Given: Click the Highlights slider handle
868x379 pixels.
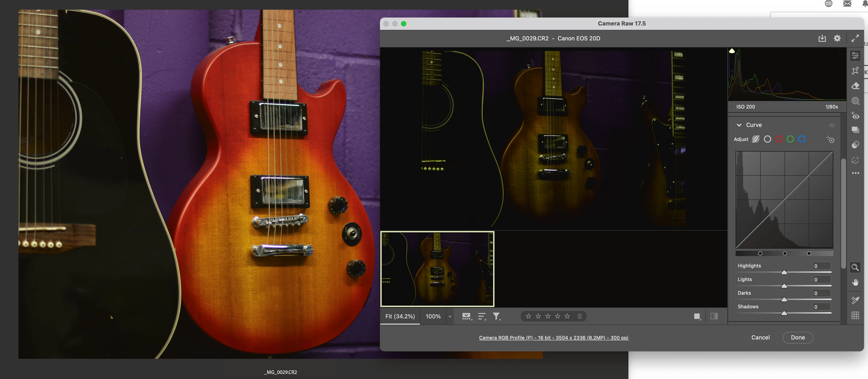Looking at the screenshot, I should point(784,272).
